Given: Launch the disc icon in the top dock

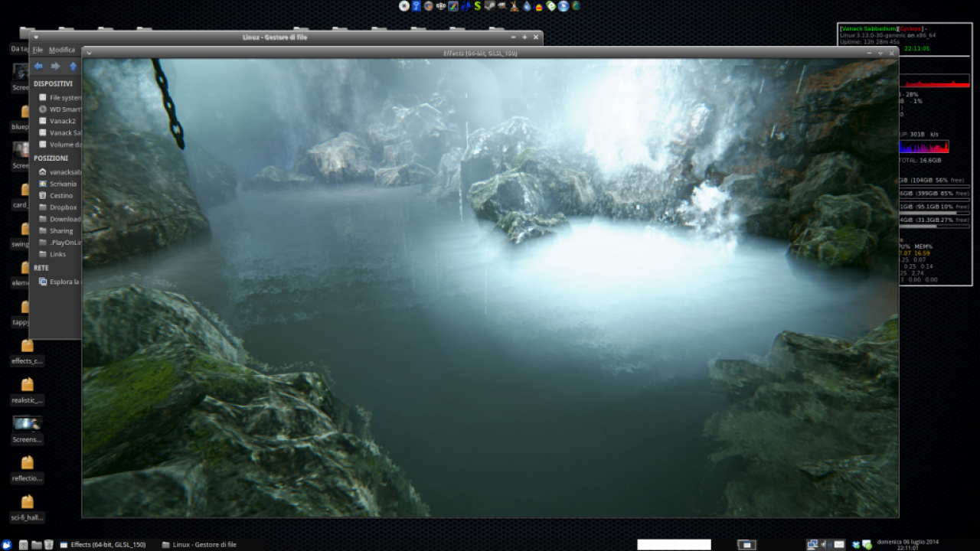Looking at the screenshot, I should click(404, 6).
